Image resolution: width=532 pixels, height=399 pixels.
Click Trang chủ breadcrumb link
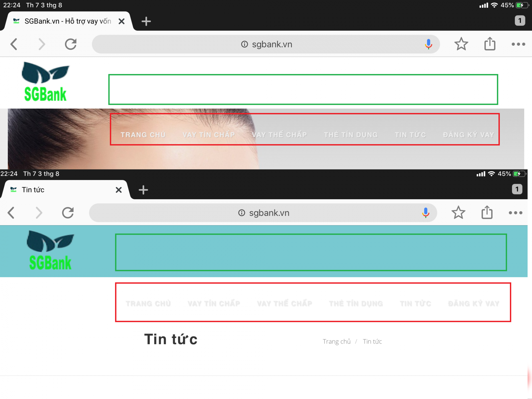337,341
